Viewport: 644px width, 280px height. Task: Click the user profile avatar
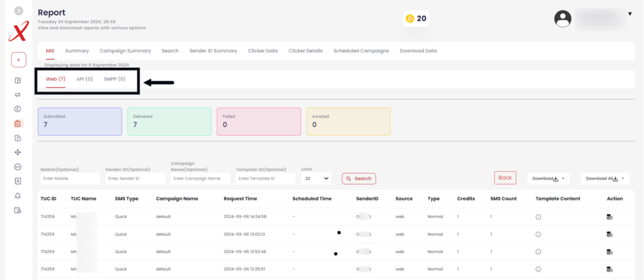click(563, 19)
